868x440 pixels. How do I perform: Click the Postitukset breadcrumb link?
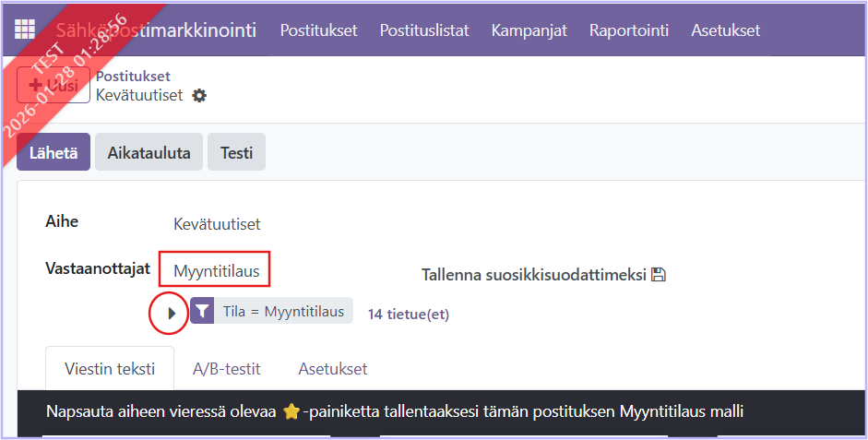[x=133, y=77]
